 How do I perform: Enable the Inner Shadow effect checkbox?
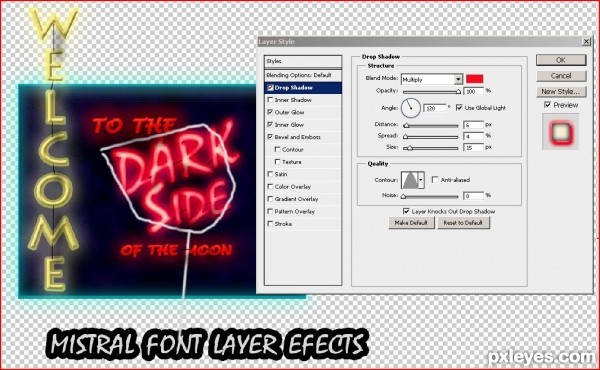pyautogui.click(x=270, y=100)
